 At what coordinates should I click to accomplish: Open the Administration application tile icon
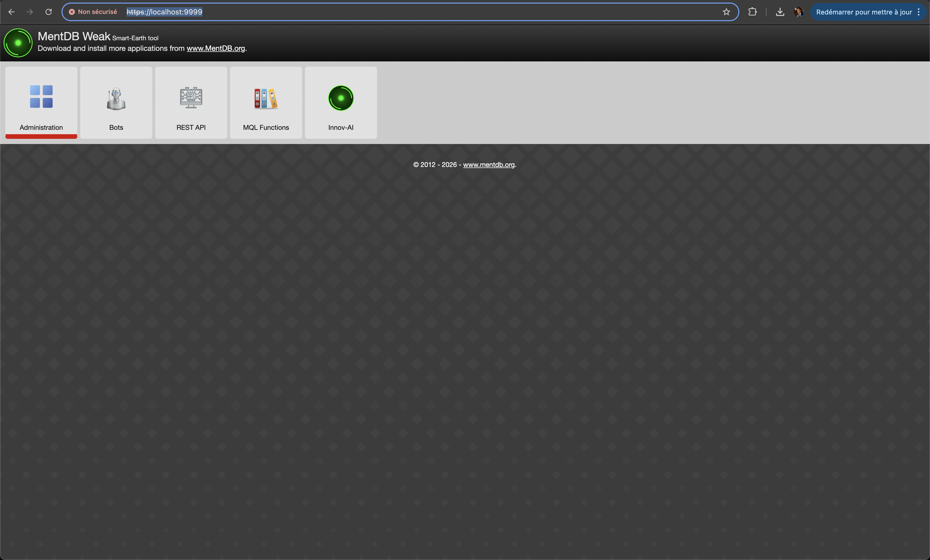tap(41, 97)
